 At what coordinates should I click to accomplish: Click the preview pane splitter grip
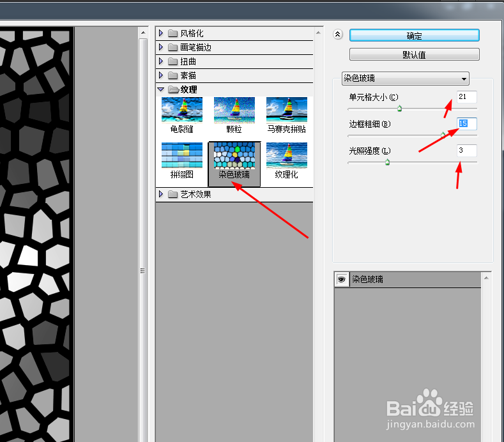(142, 271)
